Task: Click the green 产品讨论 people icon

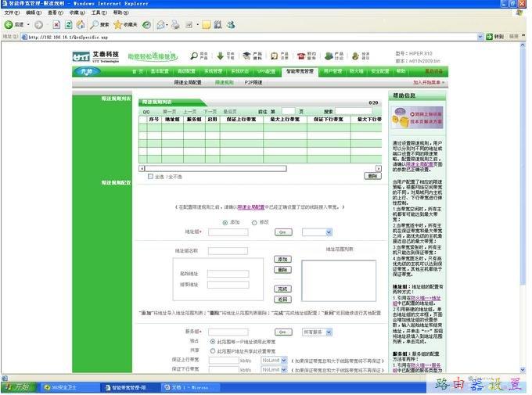Action: tap(329, 56)
